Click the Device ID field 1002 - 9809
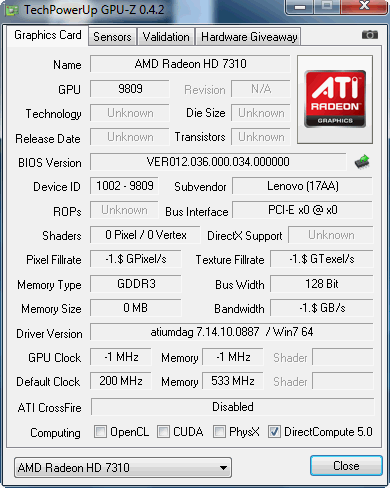 tap(124, 186)
